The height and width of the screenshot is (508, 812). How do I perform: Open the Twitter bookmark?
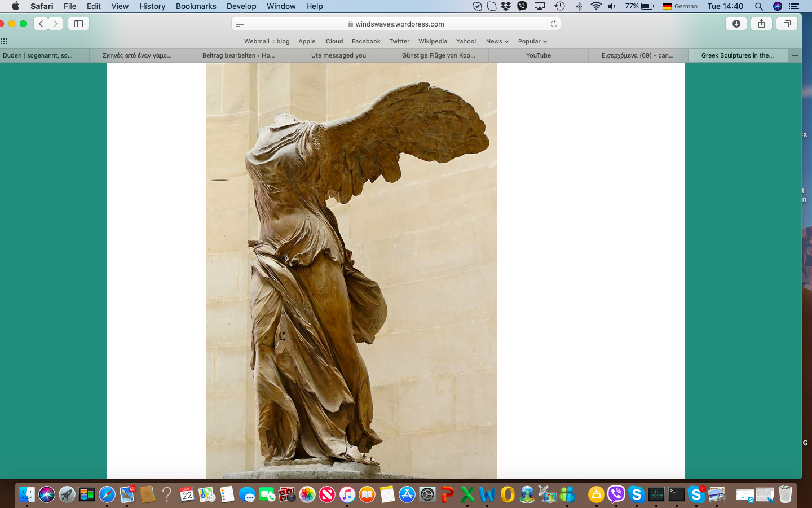click(x=399, y=41)
